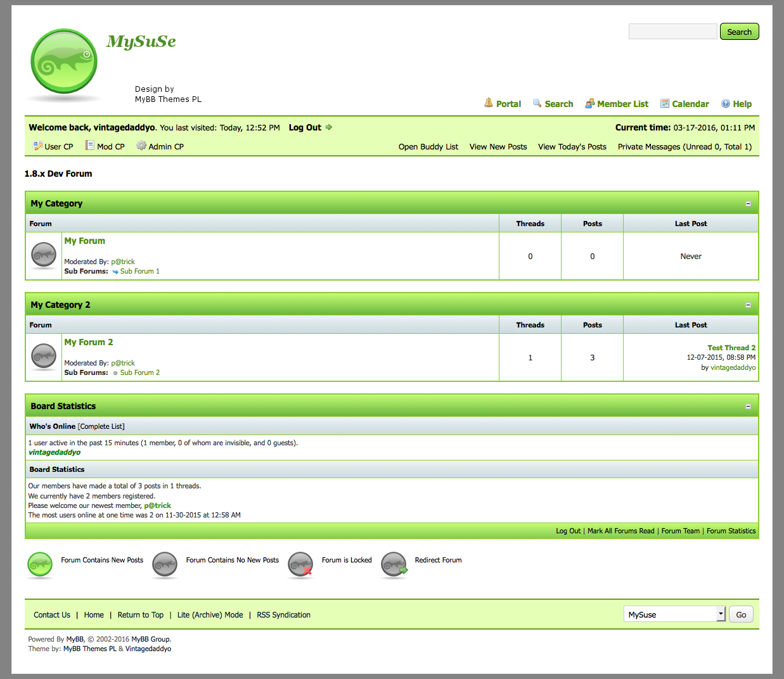View New Posts link
Screen dimensions: 784x679
point(498,146)
